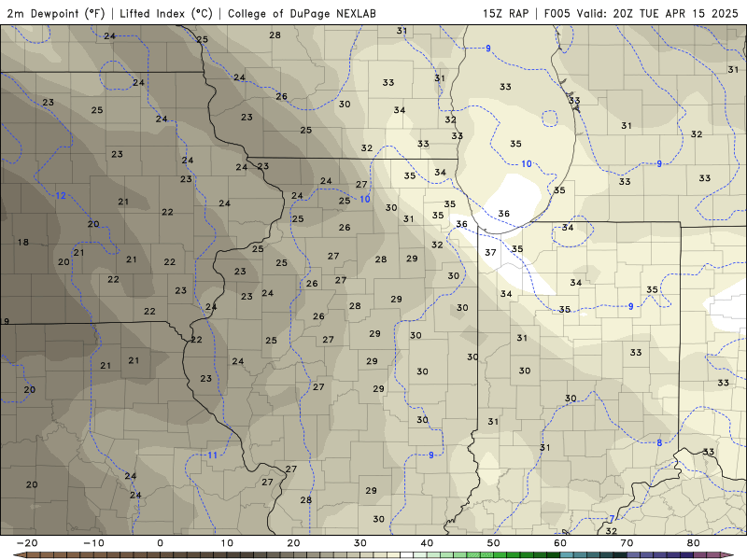
Task: Click the color scale label 0
Action: click(x=160, y=543)
